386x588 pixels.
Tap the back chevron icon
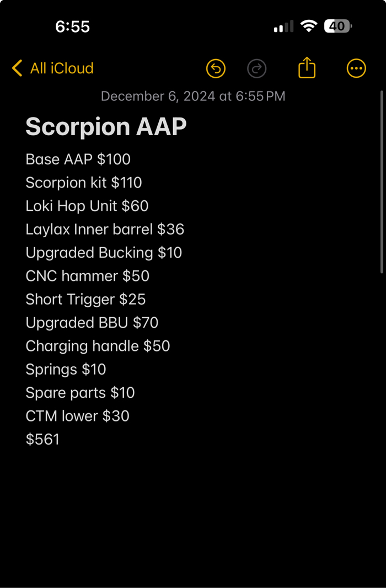pos(17,68)
